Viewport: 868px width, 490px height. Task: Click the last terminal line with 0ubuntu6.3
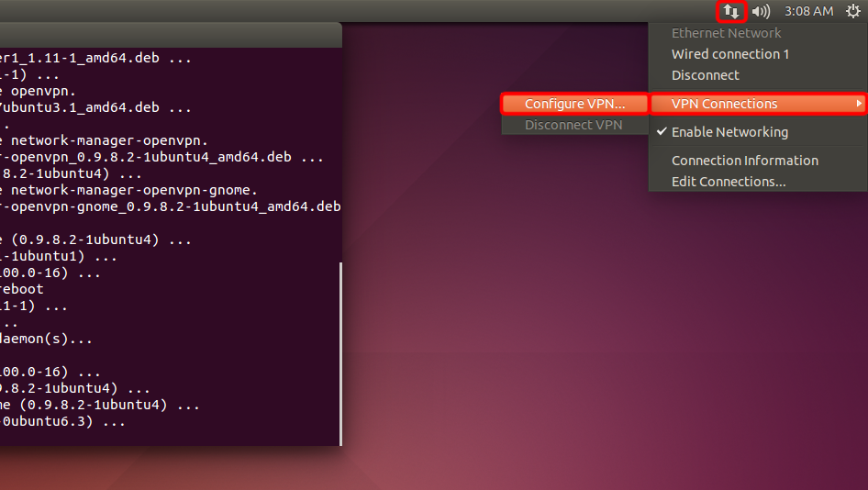pyautogui.click(x=62, y=421)
